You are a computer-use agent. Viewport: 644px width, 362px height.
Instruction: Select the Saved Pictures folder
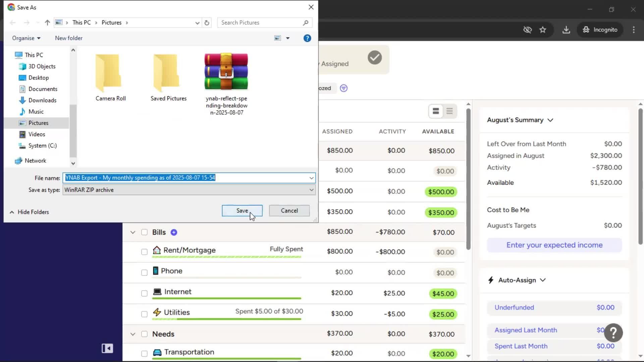click(168, 77)
